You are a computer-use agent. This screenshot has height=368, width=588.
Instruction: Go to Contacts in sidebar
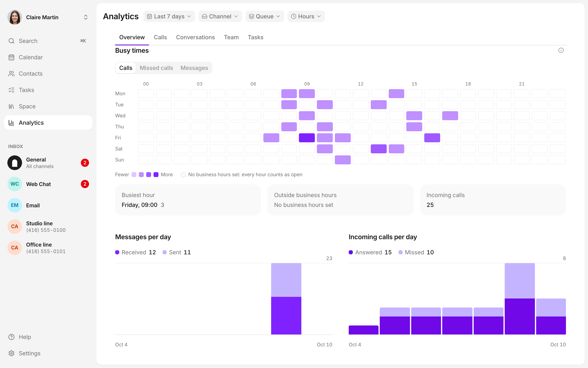point(48,74)
